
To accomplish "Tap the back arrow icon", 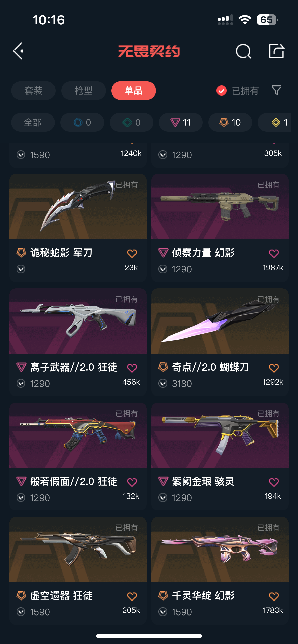I will (18, 51).
